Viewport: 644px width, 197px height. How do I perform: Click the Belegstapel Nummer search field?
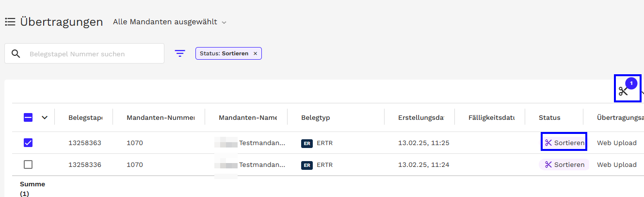[x=92, y=54]
